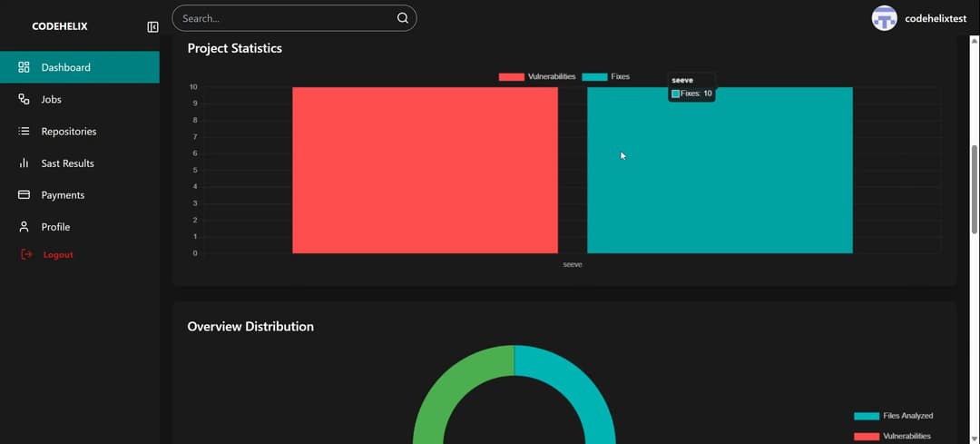Toggle the Vulnerabilities legend in Overview Distribution

point(892,436)
